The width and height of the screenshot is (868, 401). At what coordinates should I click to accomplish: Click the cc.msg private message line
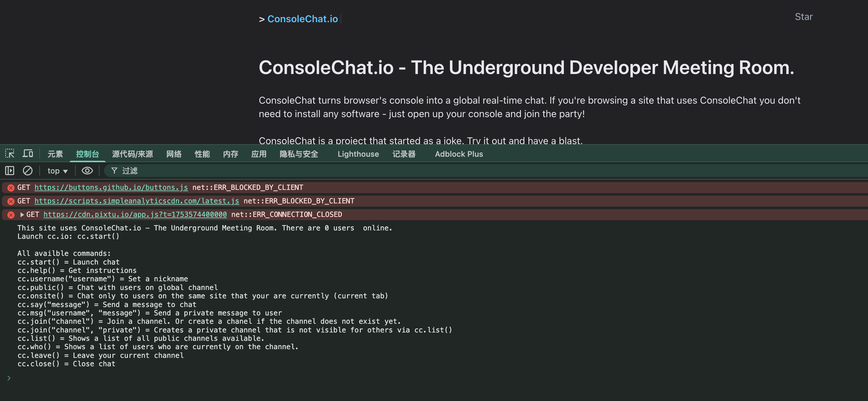click(149, 313)
